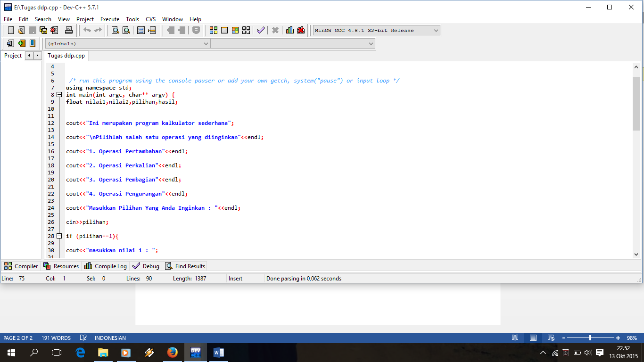Open the Compile Log panel
Image resolution: width=644 pixels, height=362 pixels.
105,266
